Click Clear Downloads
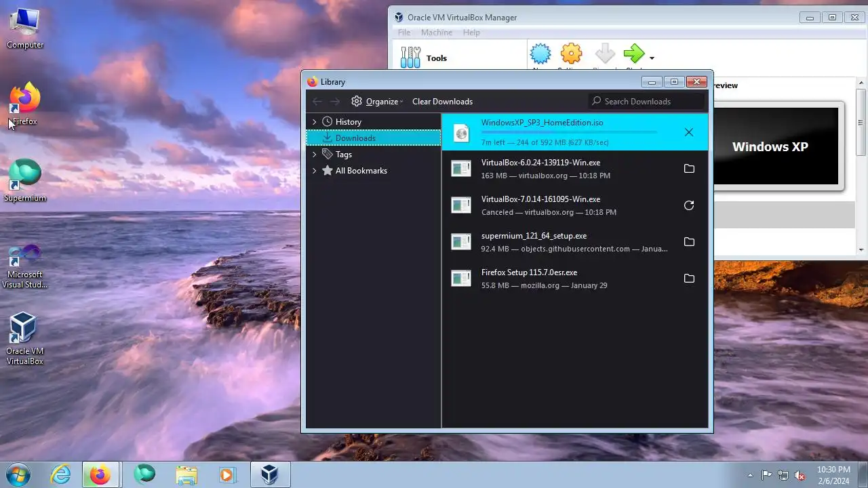 (x=442, y=102)
